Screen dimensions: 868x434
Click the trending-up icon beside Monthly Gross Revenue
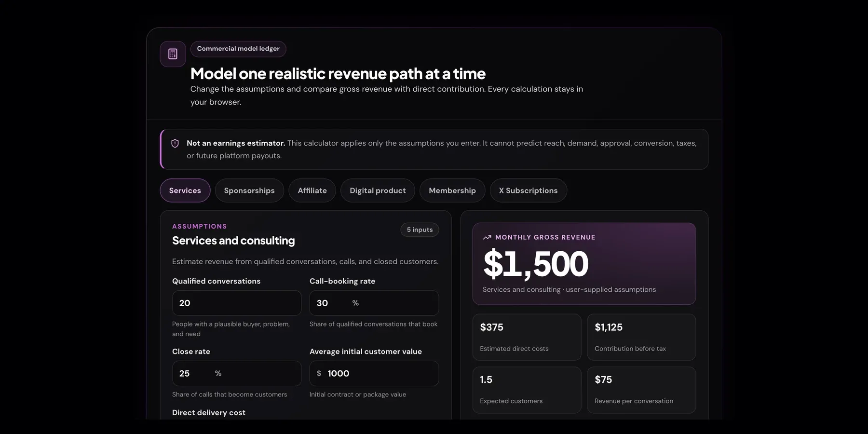click(x=487, y=237)
